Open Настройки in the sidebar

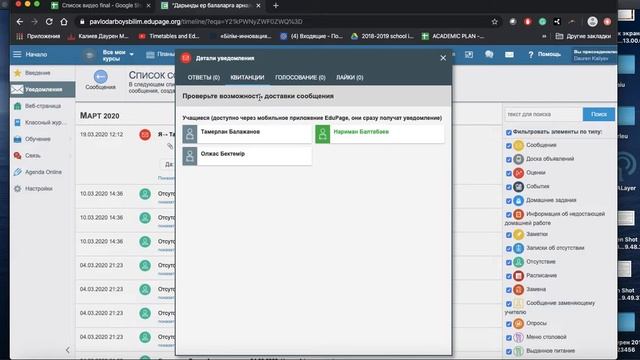click(x=42, y=189)
